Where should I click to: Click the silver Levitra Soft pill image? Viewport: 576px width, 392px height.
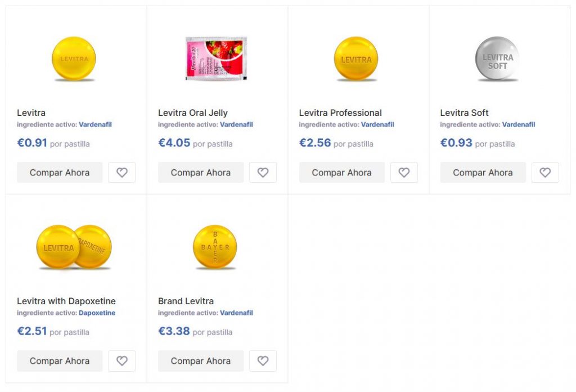(497, 58)
